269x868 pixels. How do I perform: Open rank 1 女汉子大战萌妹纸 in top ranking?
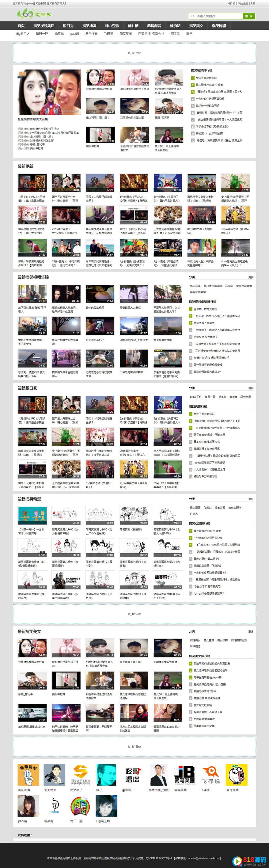pyautogui.click(x=206, y=78)
